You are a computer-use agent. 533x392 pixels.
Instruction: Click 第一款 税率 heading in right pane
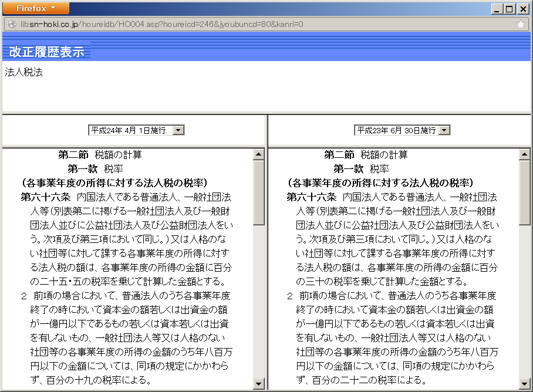(361, 169)
